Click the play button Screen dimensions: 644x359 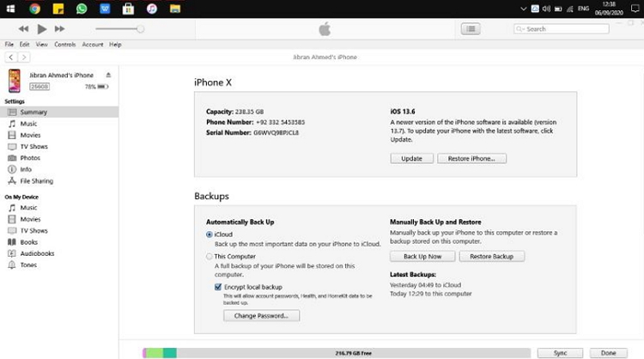point(41,28)
